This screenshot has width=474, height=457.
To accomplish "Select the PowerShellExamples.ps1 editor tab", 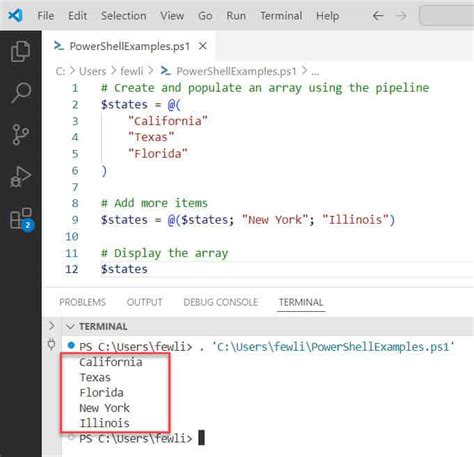I will [129, 46].
